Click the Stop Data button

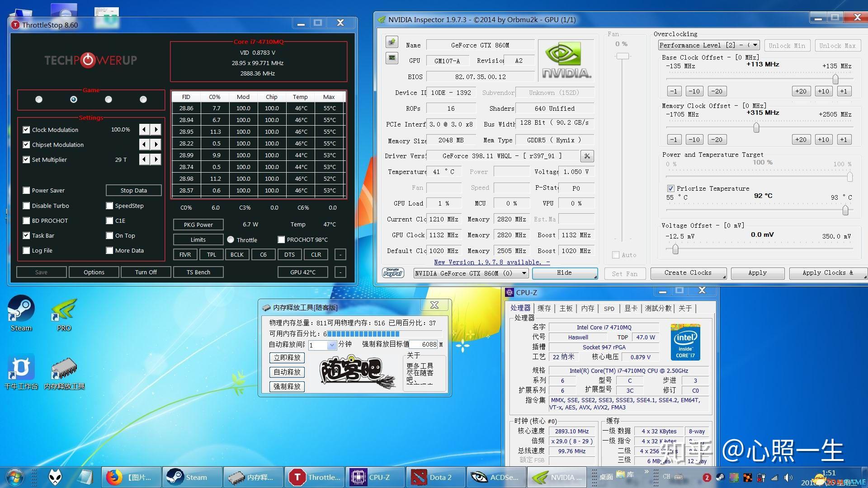(x=134, y=190)
